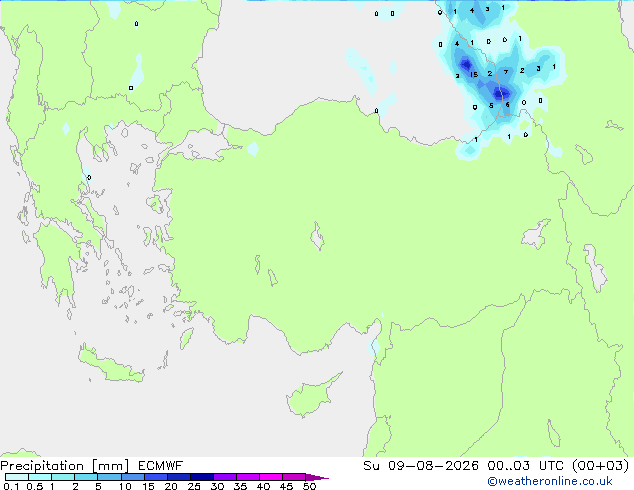Screen dimensions: 634x490
Task: Select legend swatch between 20 and 25
Action: (x=178, y=477)
